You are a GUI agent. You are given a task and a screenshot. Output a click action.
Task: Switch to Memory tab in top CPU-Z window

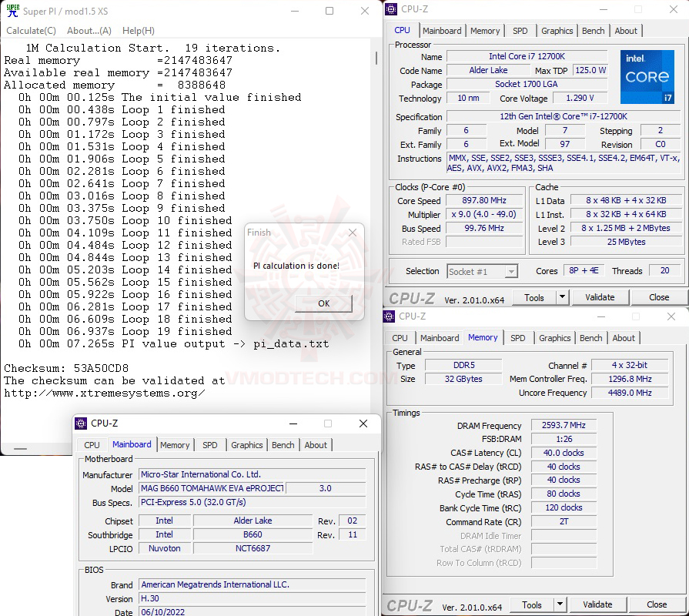485,31
